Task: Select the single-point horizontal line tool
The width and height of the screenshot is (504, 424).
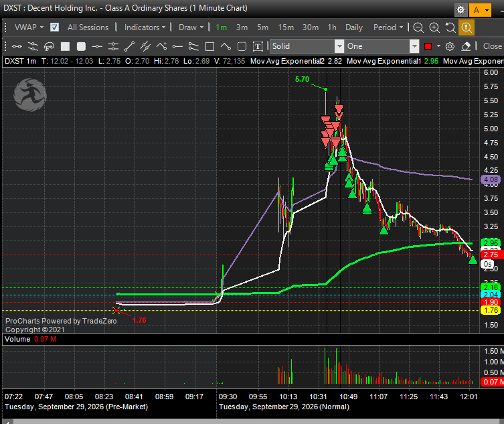Action: (97, 47)
